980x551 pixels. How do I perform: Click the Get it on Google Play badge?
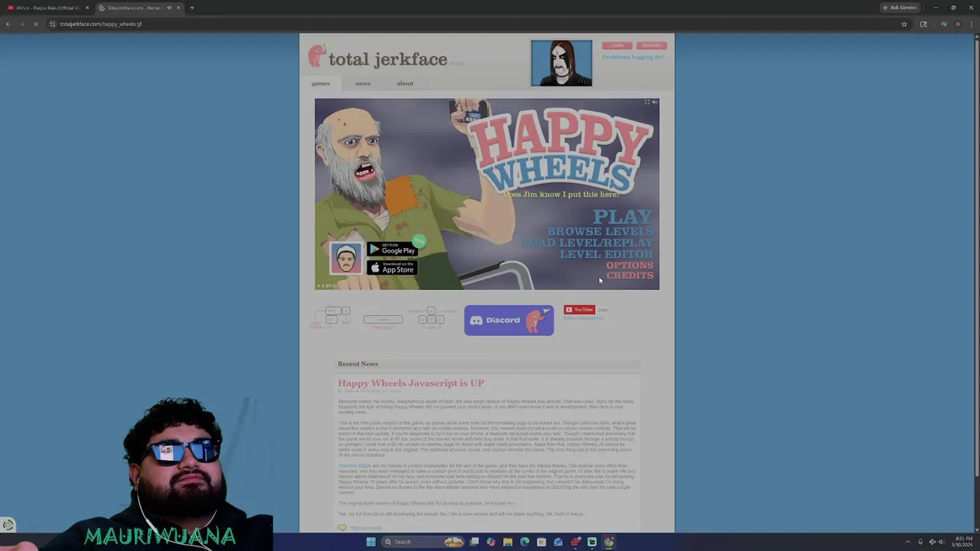(x=392, y=249)
